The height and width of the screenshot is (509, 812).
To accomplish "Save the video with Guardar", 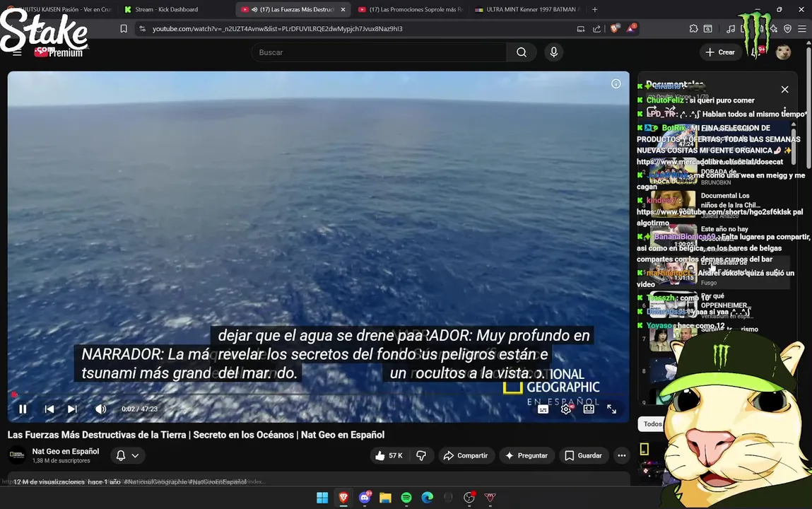I will pyautogui.click(x=583, y=456).
